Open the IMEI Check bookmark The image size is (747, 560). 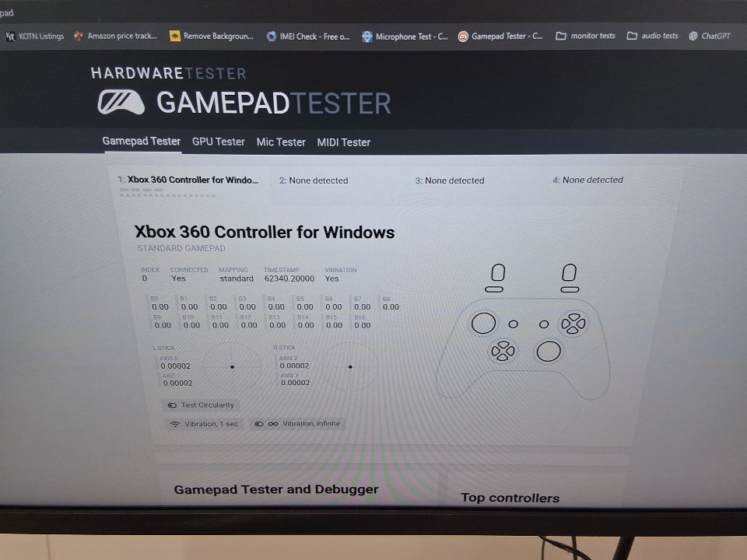click(x=308, y=36)
